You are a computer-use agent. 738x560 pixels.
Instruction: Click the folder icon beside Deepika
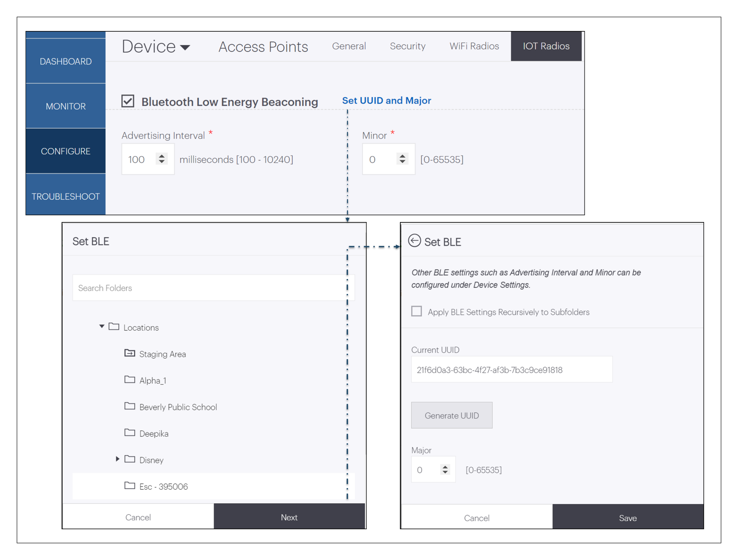(130, 433)
